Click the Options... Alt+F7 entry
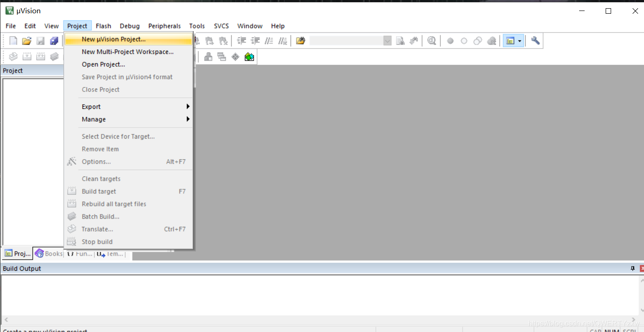Screen dimensions: 644x332 click(x=129, y=161)
